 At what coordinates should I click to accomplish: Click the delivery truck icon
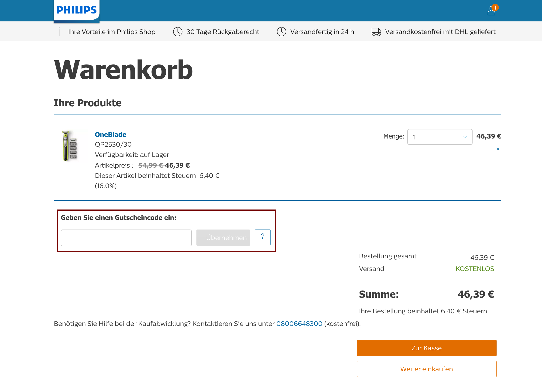tap(376, 32)
